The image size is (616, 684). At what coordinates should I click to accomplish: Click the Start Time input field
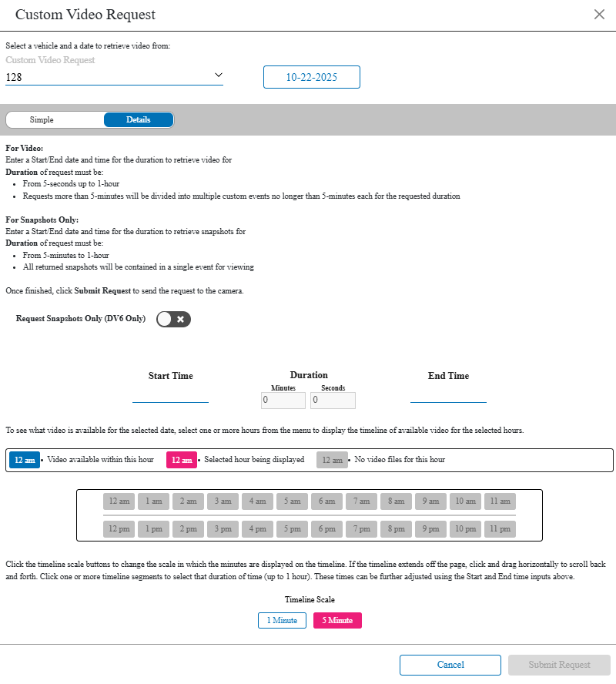click(x=170, y=394)
